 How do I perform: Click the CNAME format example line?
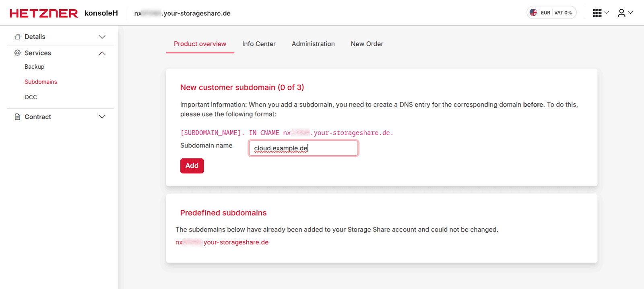(x=287, y=133)
